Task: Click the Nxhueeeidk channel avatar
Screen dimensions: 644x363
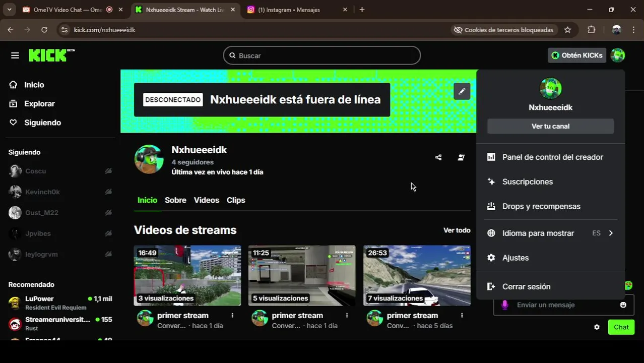Action: 149,159
